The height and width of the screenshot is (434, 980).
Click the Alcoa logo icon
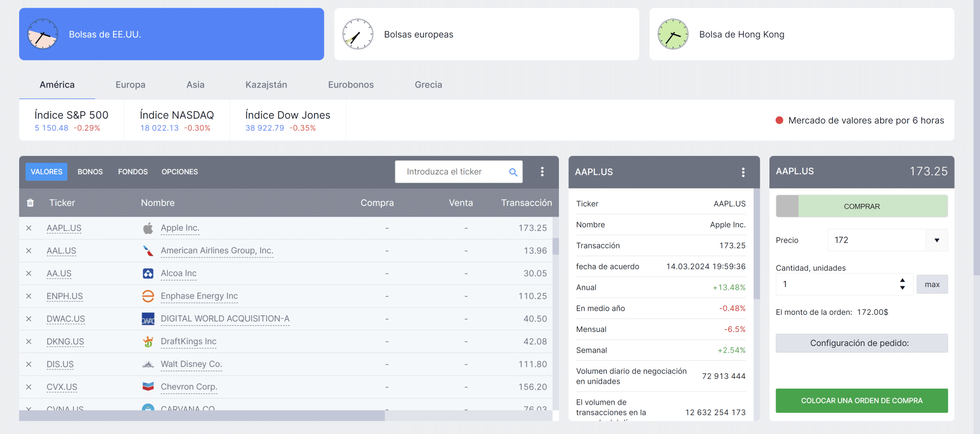[x=148, y=273]
